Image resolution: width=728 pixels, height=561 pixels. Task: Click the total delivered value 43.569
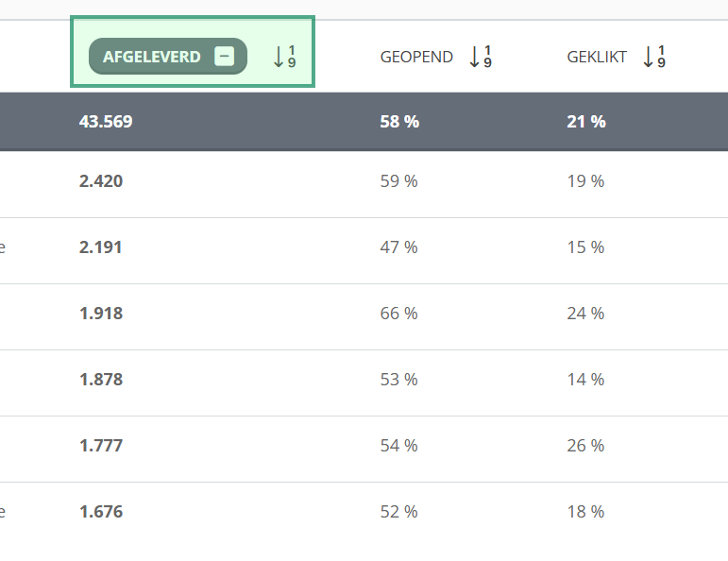coord(106,122)
